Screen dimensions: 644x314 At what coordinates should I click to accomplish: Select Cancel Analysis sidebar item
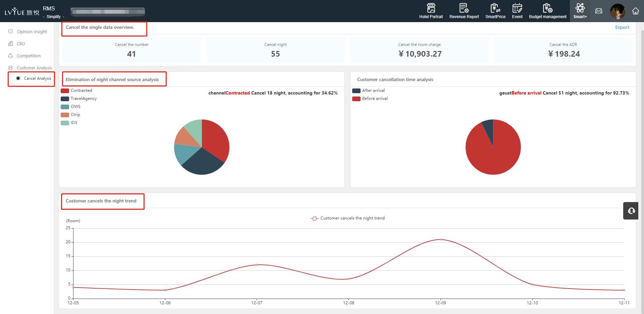click(38, 78)
